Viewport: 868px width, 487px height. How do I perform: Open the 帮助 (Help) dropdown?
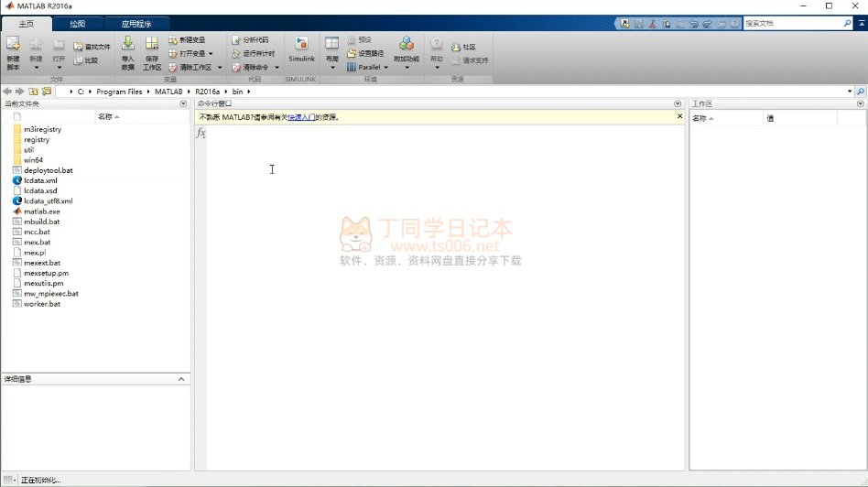click(x=437, y=53)
